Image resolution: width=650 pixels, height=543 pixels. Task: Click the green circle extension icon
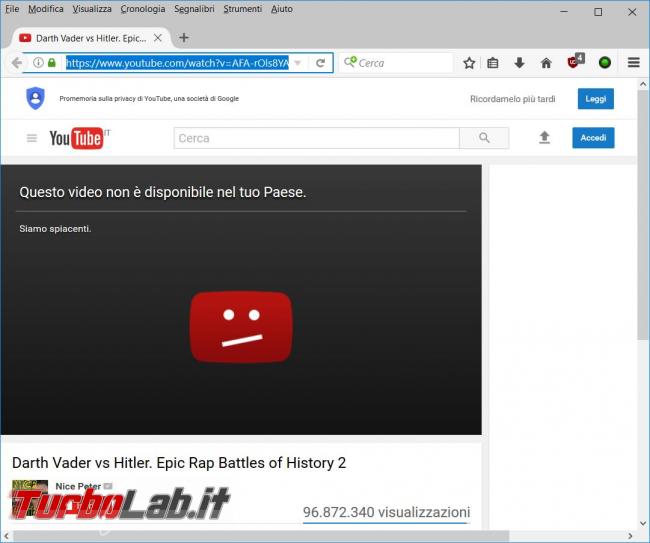point(605,63)
